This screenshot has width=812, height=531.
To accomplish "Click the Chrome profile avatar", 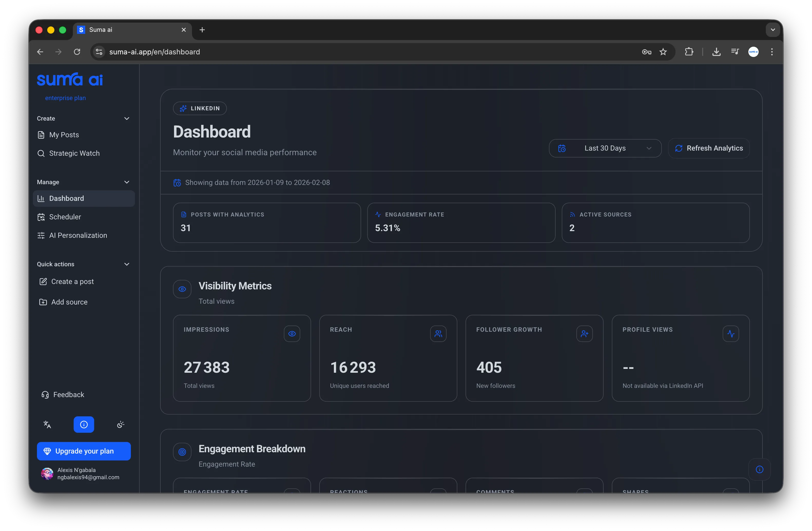I will pyautogui.click(x=753, y=52).
